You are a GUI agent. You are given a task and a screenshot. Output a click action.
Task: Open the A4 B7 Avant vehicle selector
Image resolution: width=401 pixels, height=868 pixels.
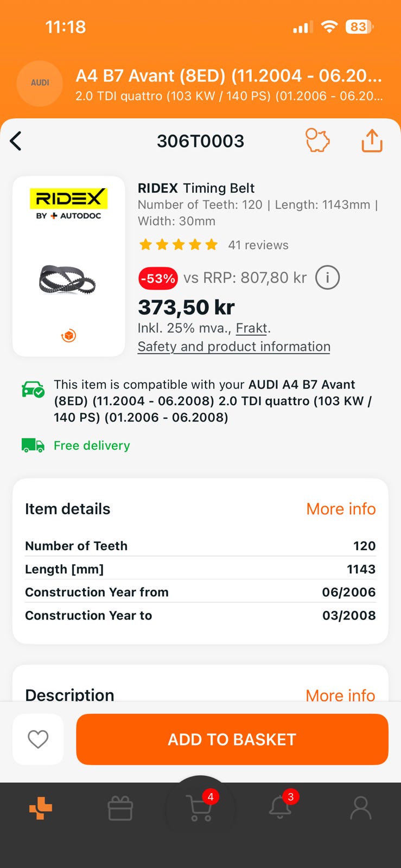[x=228, y=84]
